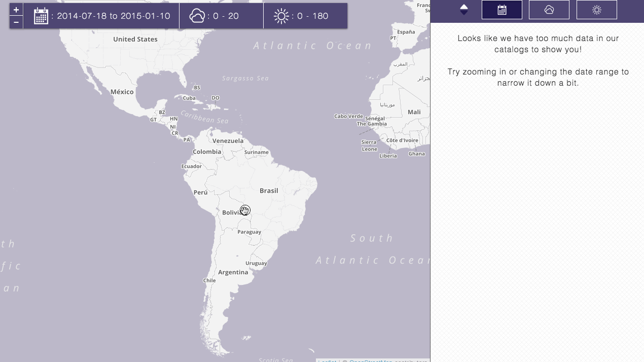Click the Venezuela map label
Viewport: 644px width, 362px height.
tap(228, 140)
